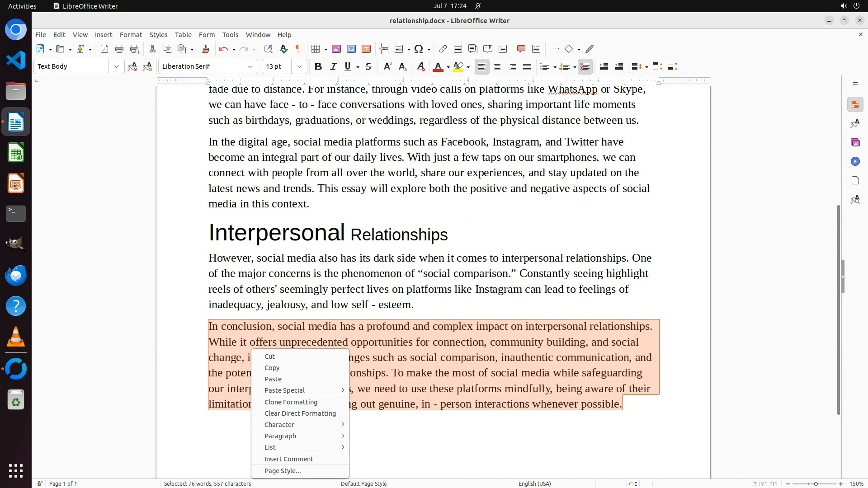The image size is (868, 488).
Task: Click the Insert Image icon
Action: click(336, 49)
